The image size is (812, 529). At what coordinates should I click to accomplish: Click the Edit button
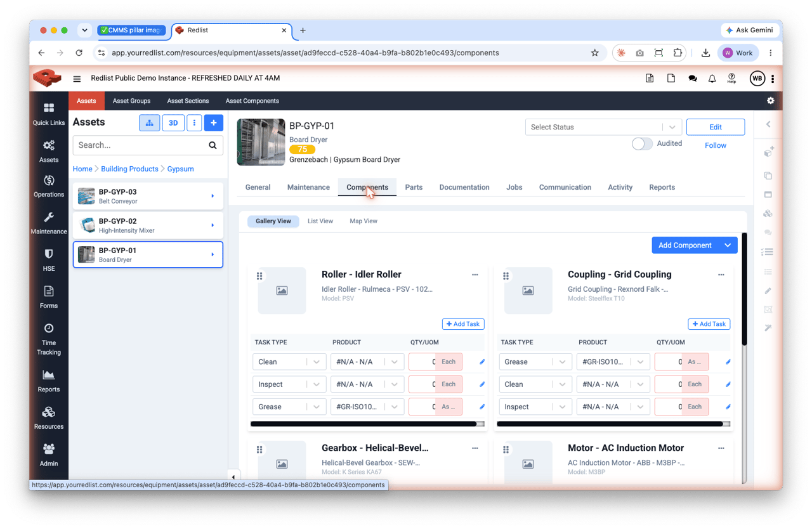tap(716, 127)
